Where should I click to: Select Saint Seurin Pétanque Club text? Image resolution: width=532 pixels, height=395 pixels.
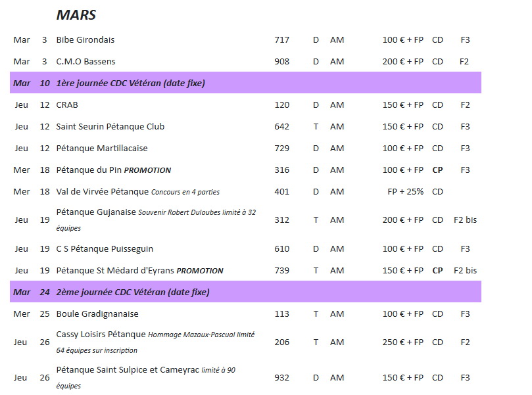coord(110,127)
